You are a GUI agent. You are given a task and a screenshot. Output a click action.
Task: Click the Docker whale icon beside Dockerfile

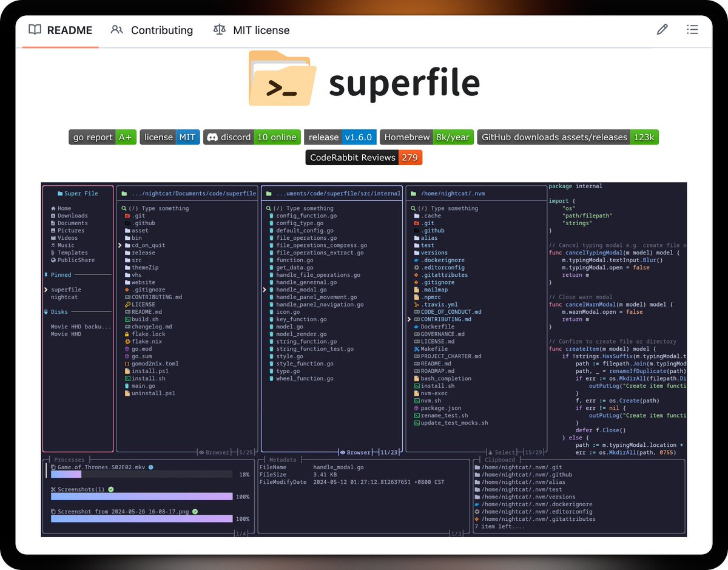pyautogui.click(x=416, y=327)
